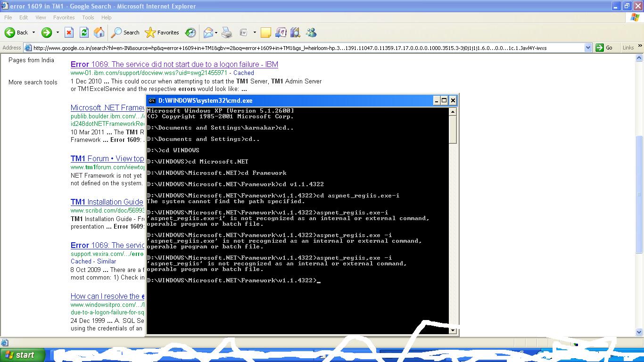The height and width of the screenshot is (362, 644).
Task: Click the Back navigation button
Action: tap(17, 33)
